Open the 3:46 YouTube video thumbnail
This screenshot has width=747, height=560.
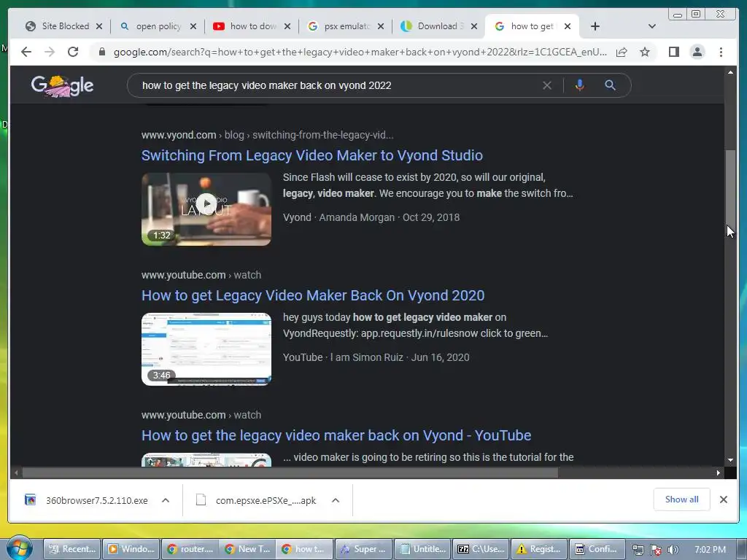(x=206, y=349)
